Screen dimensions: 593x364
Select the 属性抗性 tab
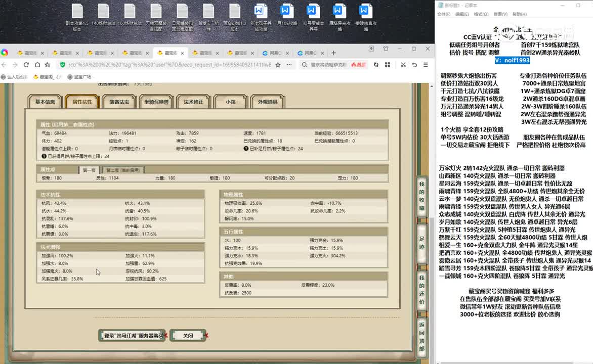[82, 102]
